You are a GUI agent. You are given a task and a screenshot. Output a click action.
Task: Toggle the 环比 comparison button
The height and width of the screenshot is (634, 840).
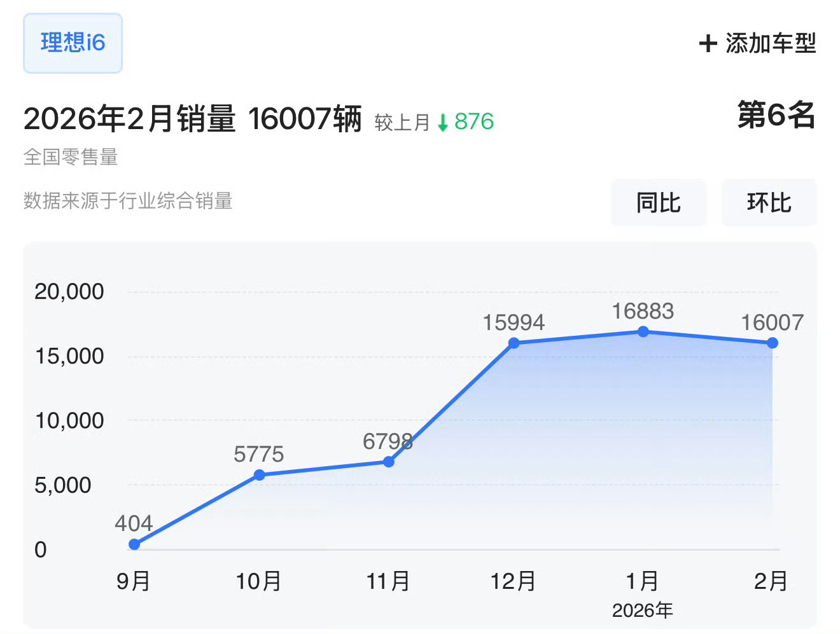tap(769, 203)
